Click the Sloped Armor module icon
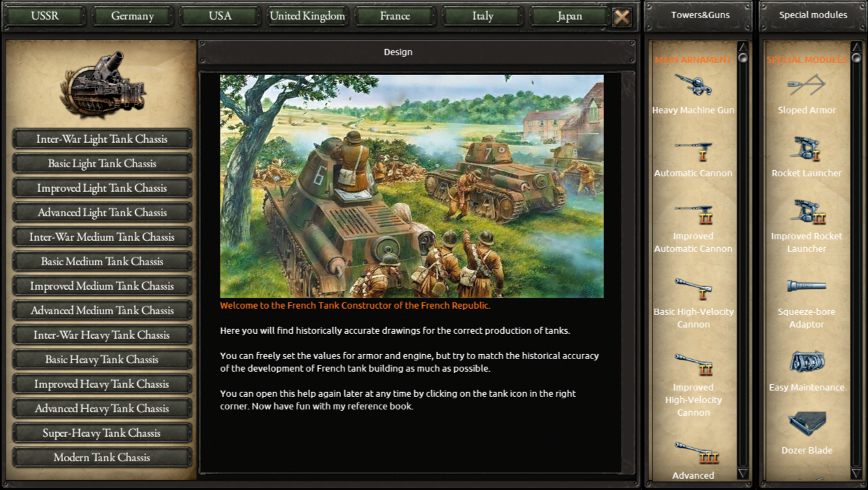868x490 pixels. click(x=806, y=85)
